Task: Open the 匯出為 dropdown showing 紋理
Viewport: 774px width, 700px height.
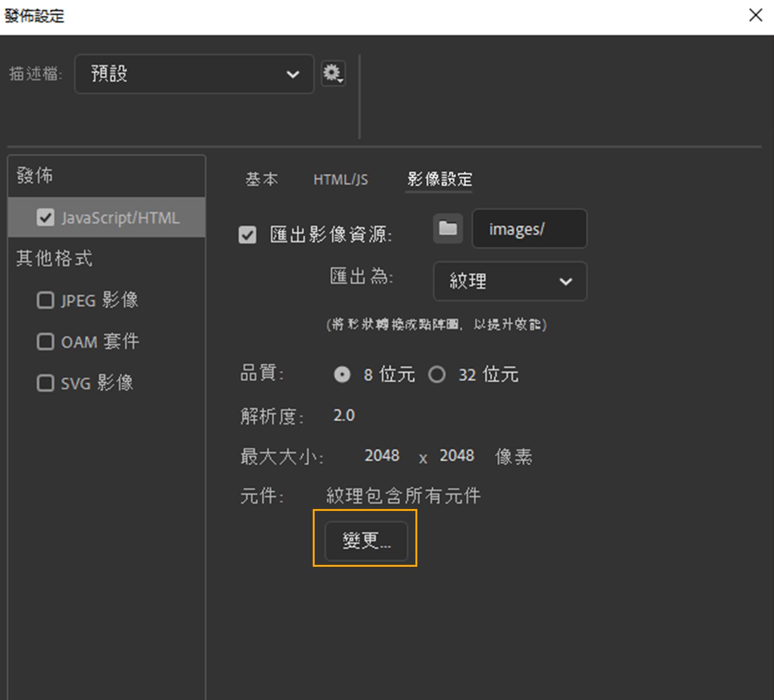Action: point(509,282)
